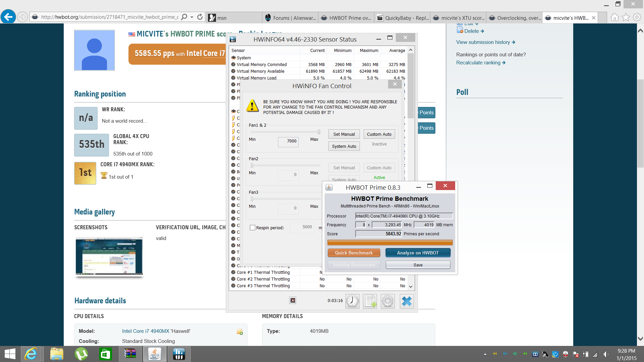
Task: Open HWiNFO sensor settings gear icon
Action: point(388,301)
